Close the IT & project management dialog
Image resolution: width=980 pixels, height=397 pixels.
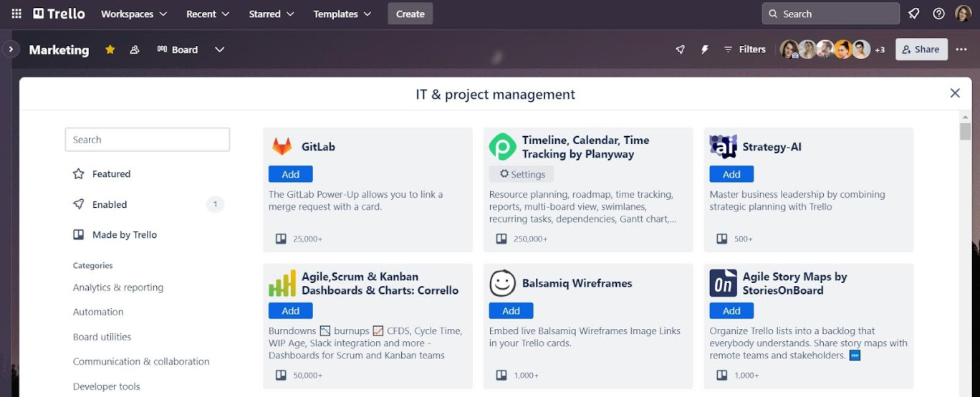(955, 93)
